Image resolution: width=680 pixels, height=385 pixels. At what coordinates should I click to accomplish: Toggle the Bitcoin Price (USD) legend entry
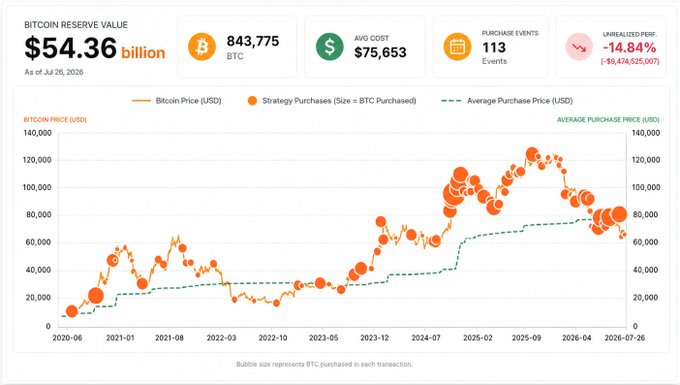coord(177,101)
